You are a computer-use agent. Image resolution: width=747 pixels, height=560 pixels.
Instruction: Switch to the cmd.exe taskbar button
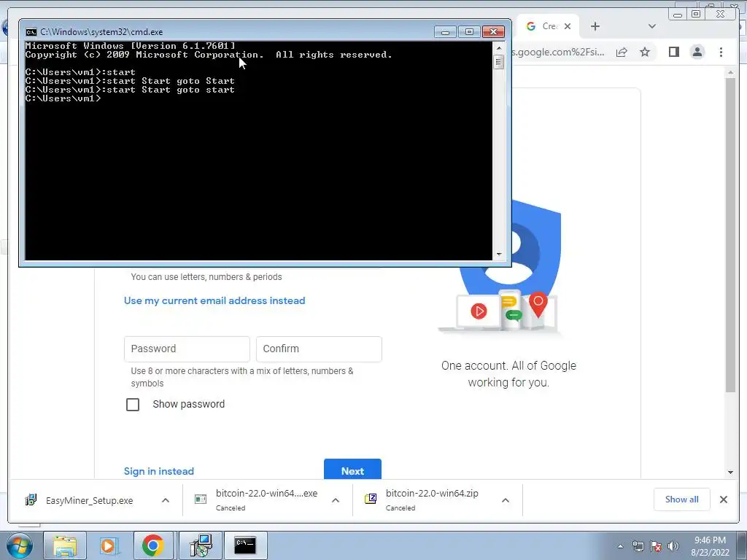(245, 545)
